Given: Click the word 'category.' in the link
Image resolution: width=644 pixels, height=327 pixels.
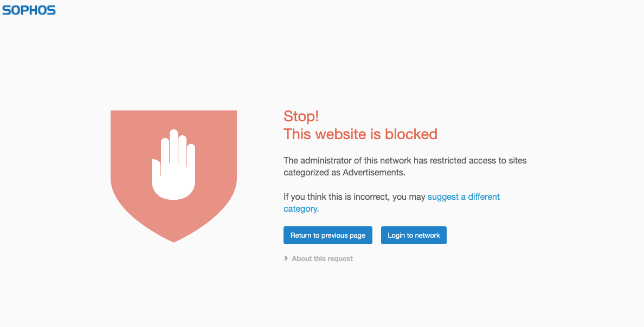Looking at the screenshot, I should (x=301, y=209).
